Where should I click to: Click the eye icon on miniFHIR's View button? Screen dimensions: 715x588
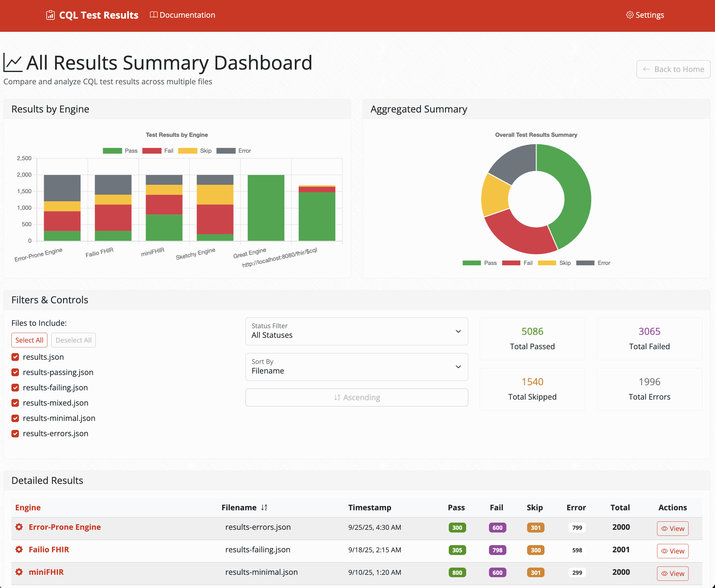[x=665, y=573]
